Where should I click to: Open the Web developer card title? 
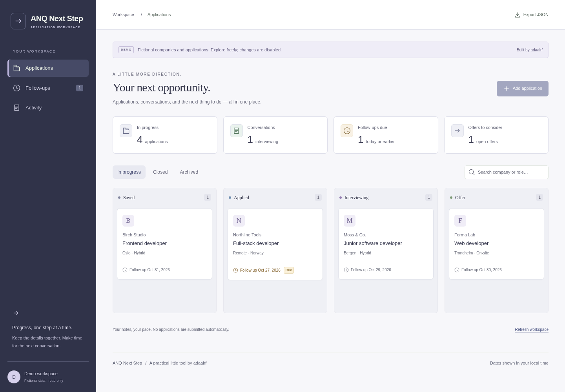point(471,243)
